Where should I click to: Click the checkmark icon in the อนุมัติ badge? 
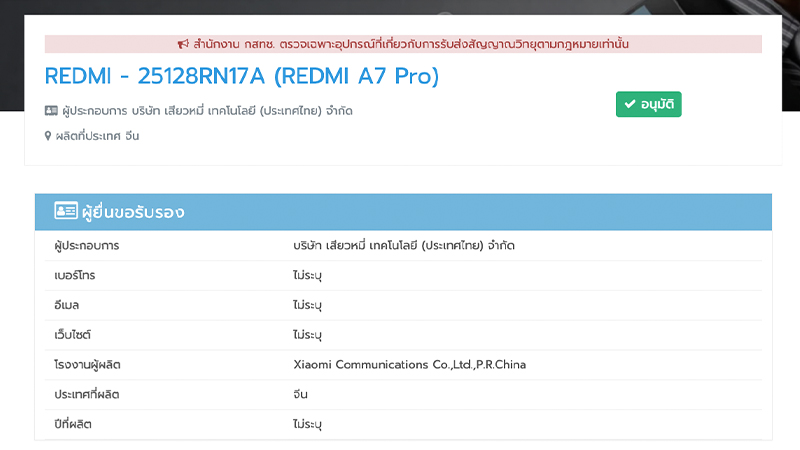[630, 104]
